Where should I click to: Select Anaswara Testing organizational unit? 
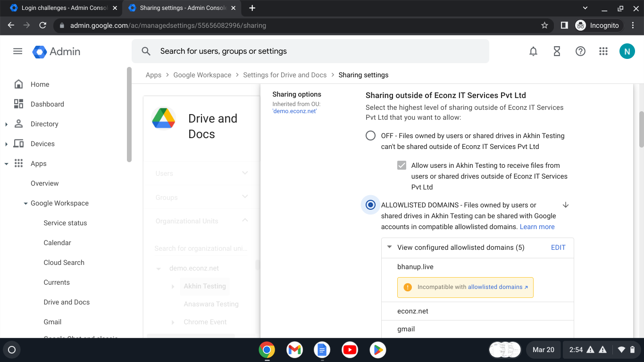click(x=211, y=304)
